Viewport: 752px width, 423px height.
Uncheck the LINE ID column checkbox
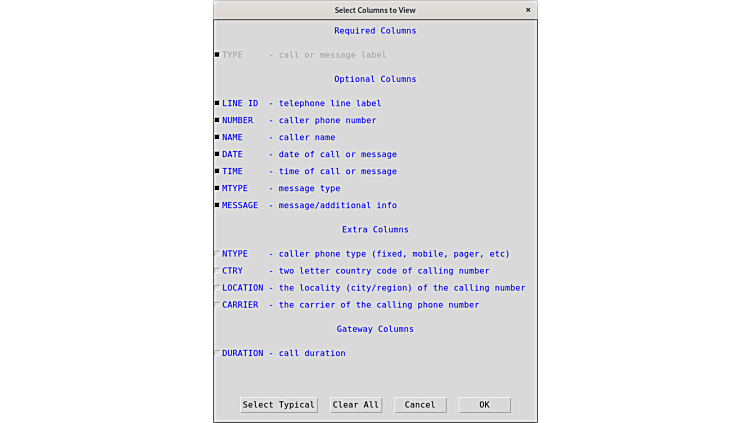217,103
